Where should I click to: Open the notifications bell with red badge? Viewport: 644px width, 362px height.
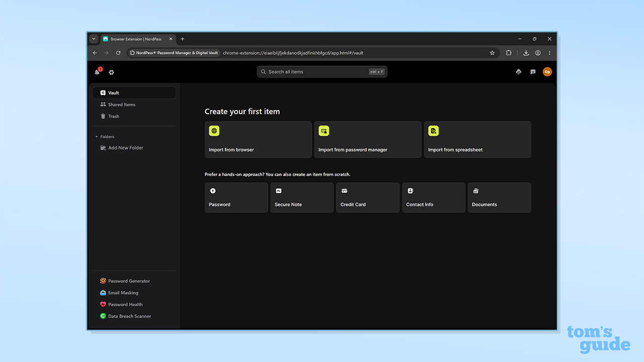point(98,71)
